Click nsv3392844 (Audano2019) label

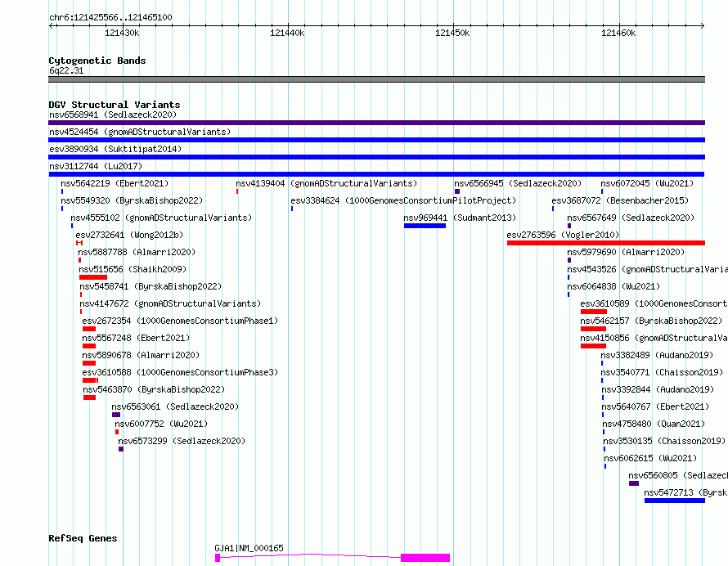[x=658, y=389]
